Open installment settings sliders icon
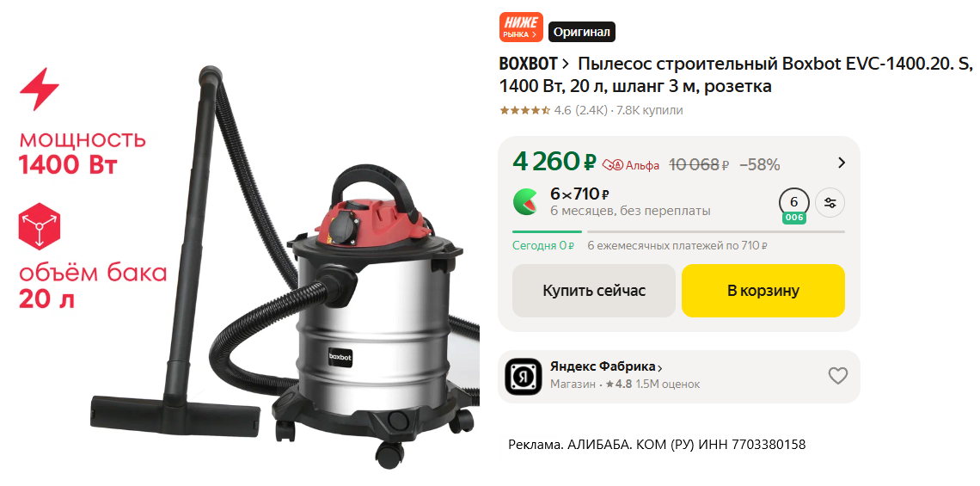Viewport: 980px width, 486px height. click(830, 203)
